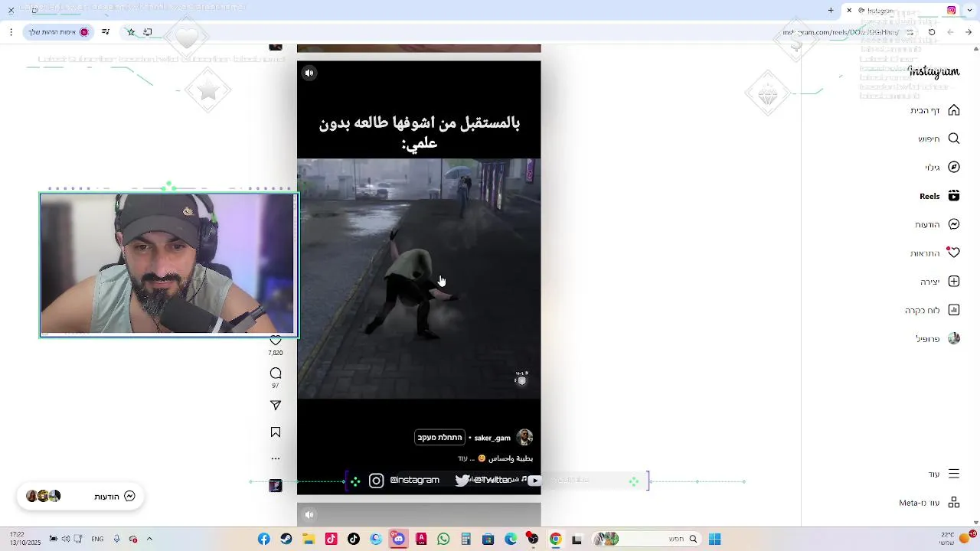The width and height of the screenshot is (980, 551).
Task: Open Steam from the taskbar
Action: [286, 540]
